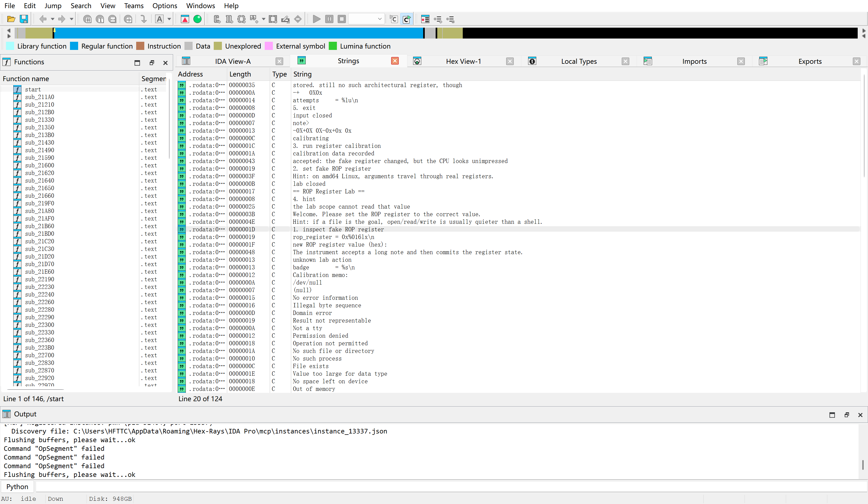Expand the dropdown beside the letter A icon
Viewport: 868px width, 504px height.
click(169, 19)
